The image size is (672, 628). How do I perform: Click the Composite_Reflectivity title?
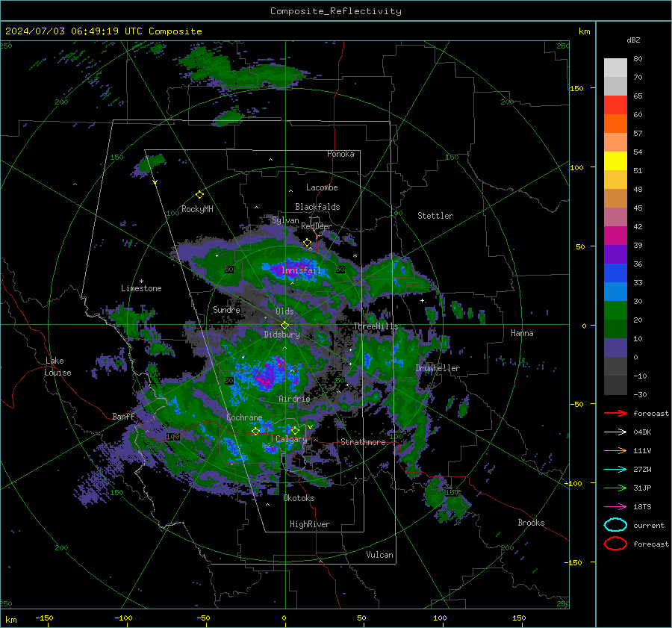point(336,11)
